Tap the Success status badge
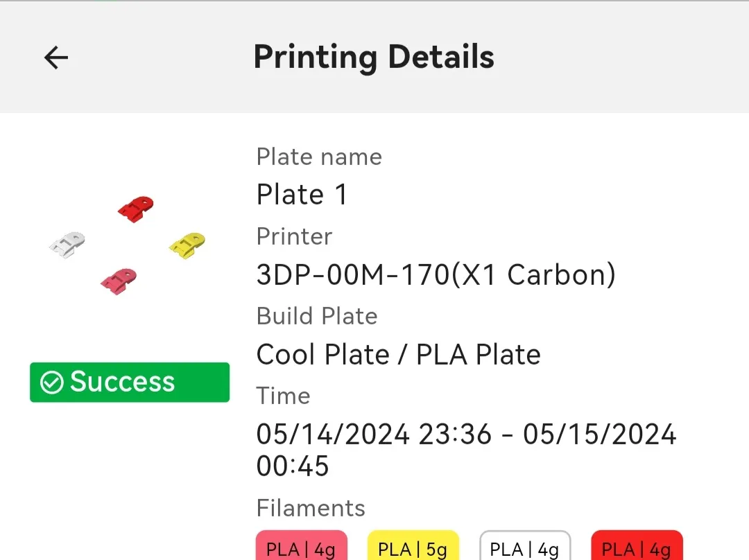Screen dimensions: 749x560 tap(130, 383)
